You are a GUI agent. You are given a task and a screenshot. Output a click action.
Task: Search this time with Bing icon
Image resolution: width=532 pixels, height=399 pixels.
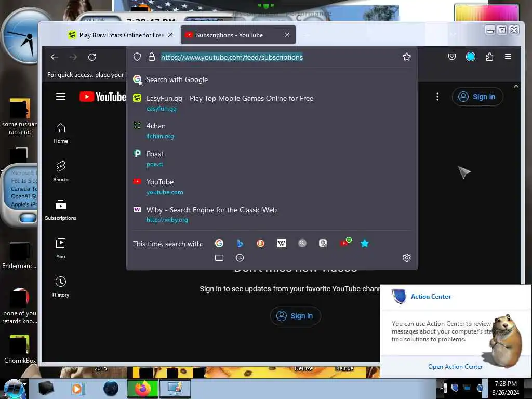coord(240,243)
